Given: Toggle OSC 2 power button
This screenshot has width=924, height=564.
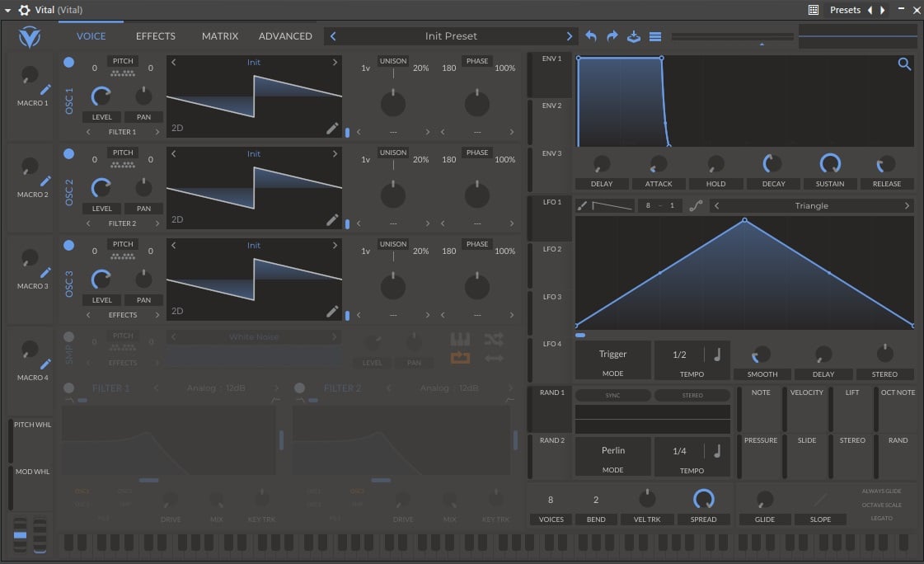Looking at the screenshot, I should [x=69, y=154].
